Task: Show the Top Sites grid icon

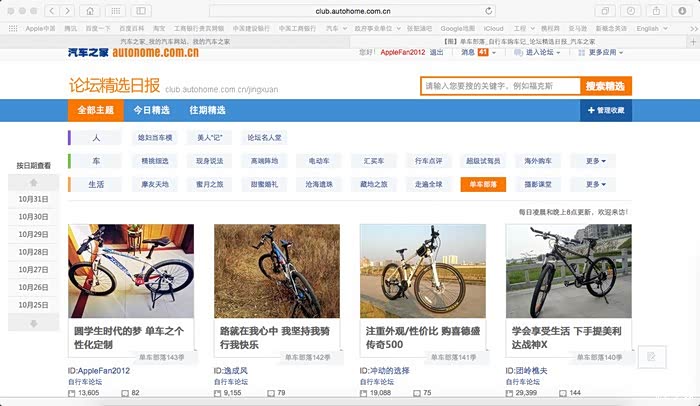Action: [x=116, y=11]
